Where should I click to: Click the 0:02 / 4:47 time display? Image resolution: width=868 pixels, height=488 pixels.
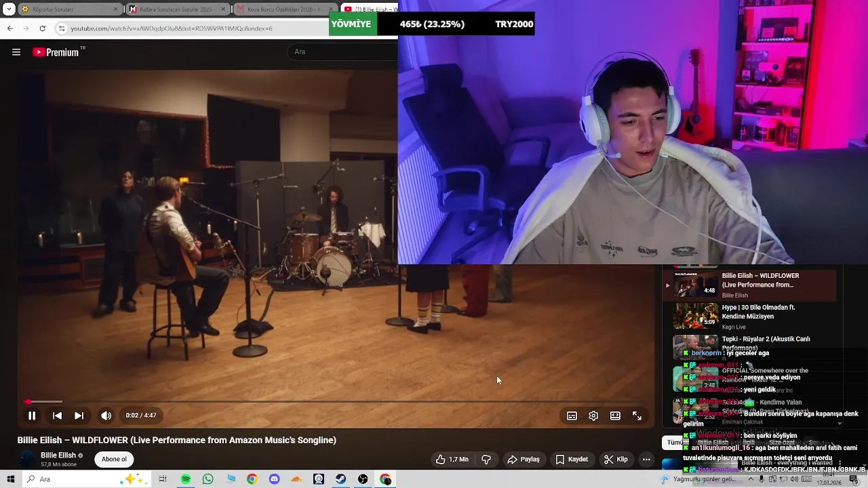pos(141,415)
